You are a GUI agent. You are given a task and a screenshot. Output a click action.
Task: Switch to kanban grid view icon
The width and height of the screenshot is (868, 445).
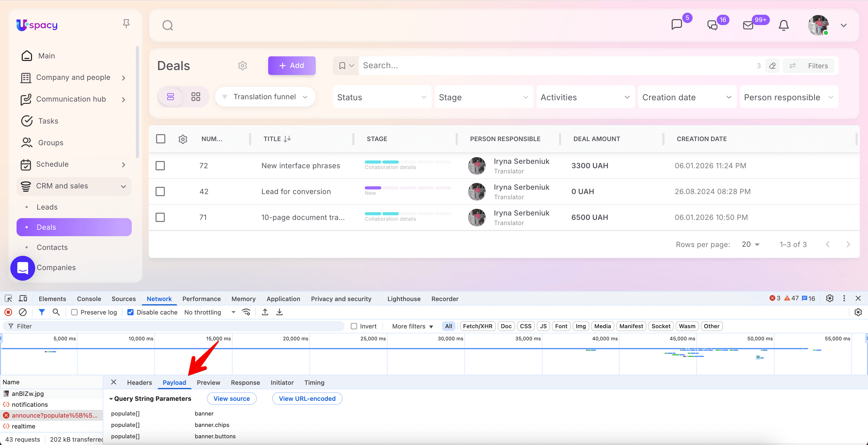coord(196,97)
